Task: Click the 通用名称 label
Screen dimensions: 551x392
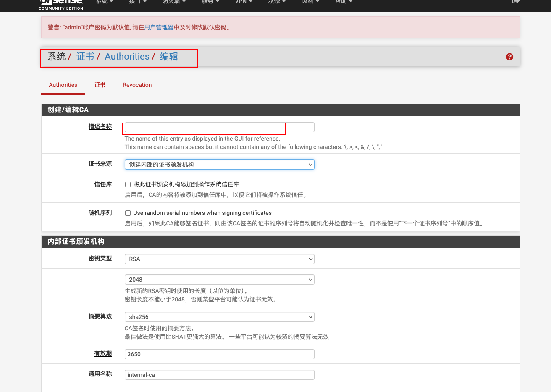Action: (x=100, y=374)
